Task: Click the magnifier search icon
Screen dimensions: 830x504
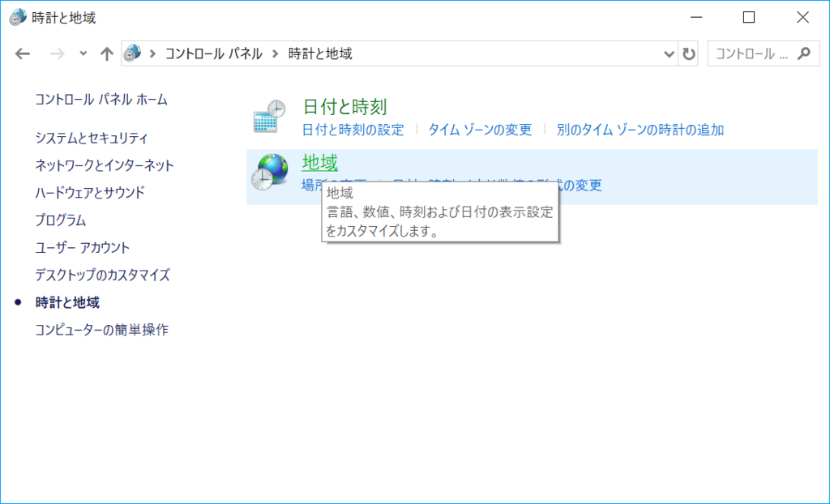Action: point(803,53)
